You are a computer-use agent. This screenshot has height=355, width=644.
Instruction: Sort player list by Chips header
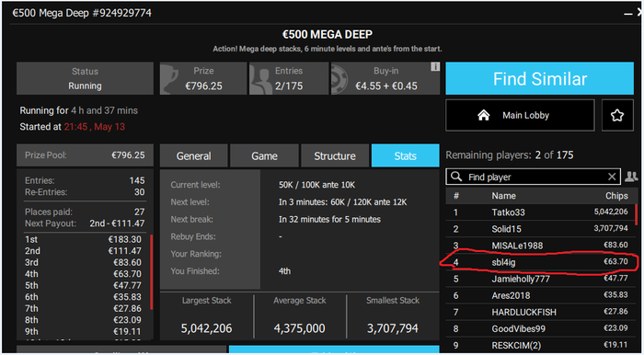tap(616, 196)
